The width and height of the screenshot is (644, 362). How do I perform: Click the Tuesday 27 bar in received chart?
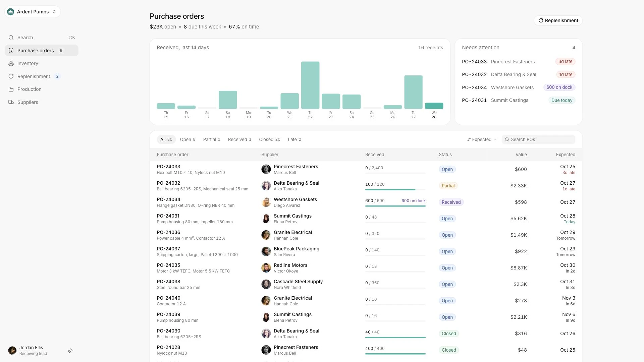tap(413, 92)
